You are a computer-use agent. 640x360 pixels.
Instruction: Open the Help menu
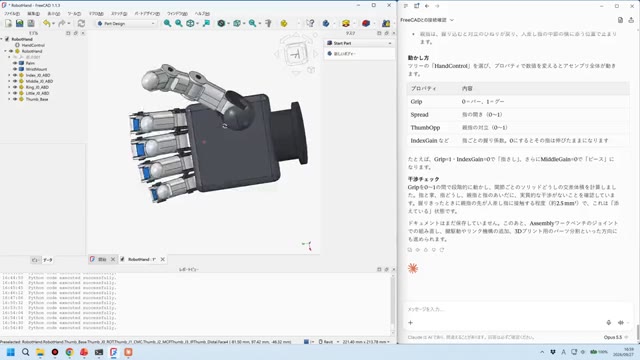pos(202,13)
